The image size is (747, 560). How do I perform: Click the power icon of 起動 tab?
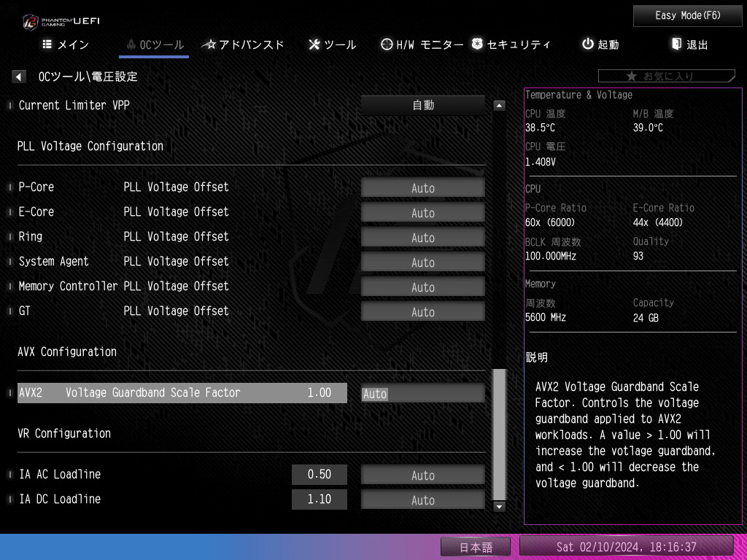(588, 44)
